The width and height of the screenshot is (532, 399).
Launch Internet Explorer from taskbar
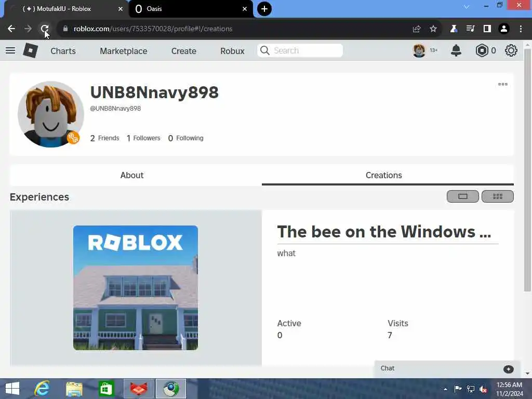tap(42, 389)
